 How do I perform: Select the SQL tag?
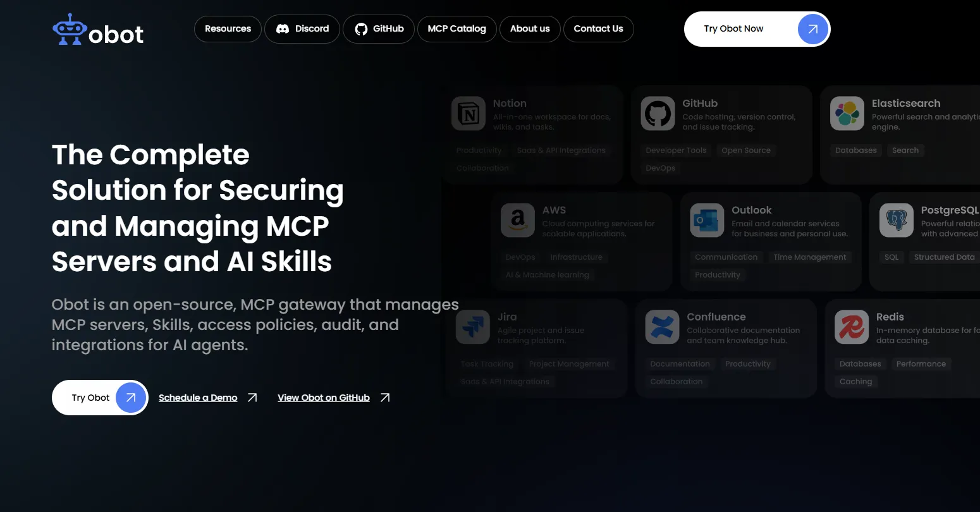point(891,257)
